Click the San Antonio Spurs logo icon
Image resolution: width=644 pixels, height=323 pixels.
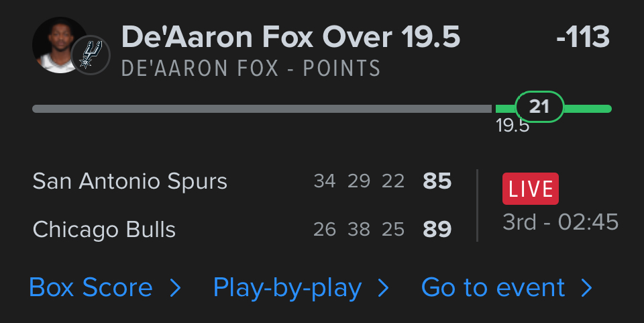[91, 55]
